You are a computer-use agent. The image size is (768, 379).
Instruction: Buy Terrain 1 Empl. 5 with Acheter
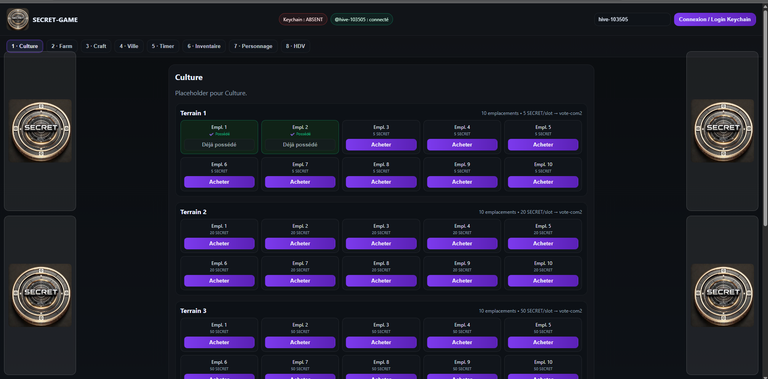click(543, 144)
